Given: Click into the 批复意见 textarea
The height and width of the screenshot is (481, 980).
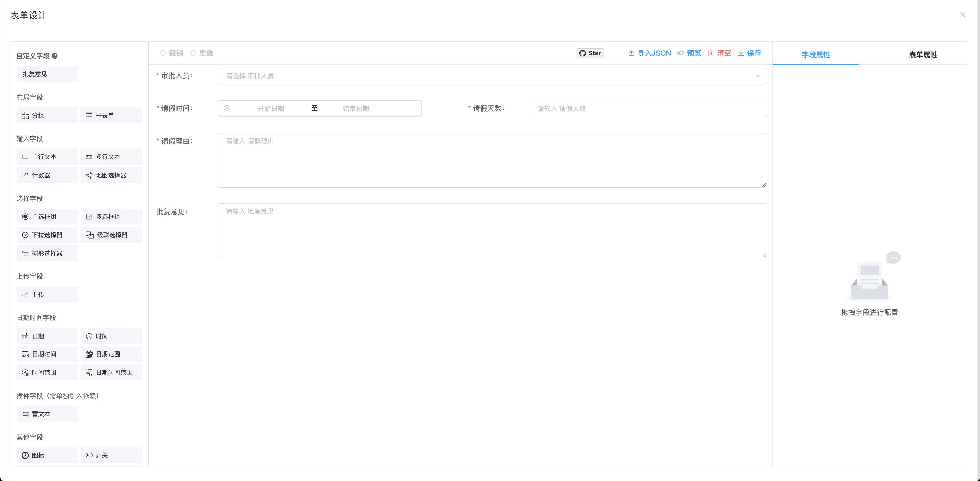Looking at the screenshot, I should point(492,231).
